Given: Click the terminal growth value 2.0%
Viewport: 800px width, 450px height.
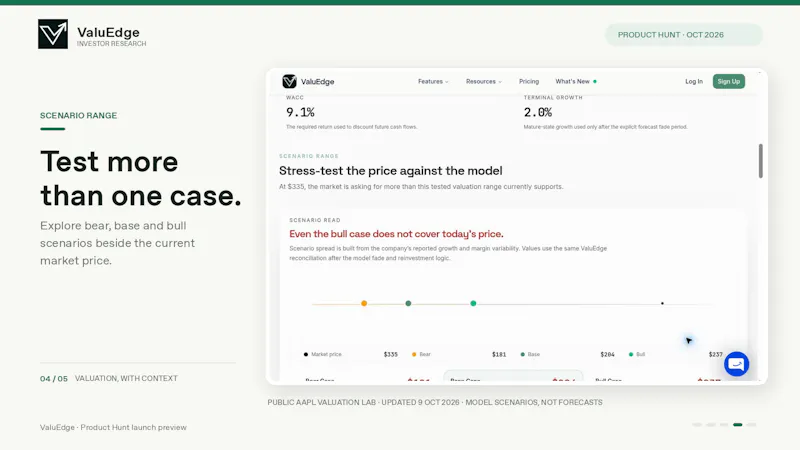Looking at the screenshot, I should coord(538,112).
